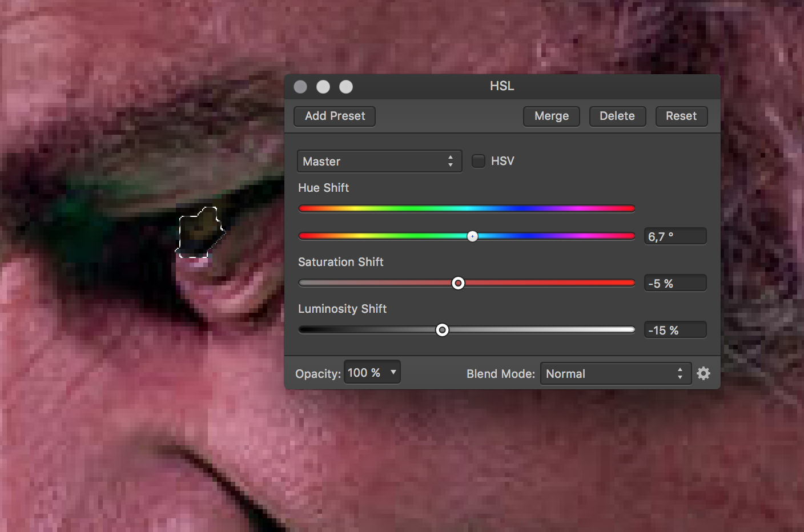Click the Reset button
The width and height of the screenshot is (804, 532).
click(681, 116)
